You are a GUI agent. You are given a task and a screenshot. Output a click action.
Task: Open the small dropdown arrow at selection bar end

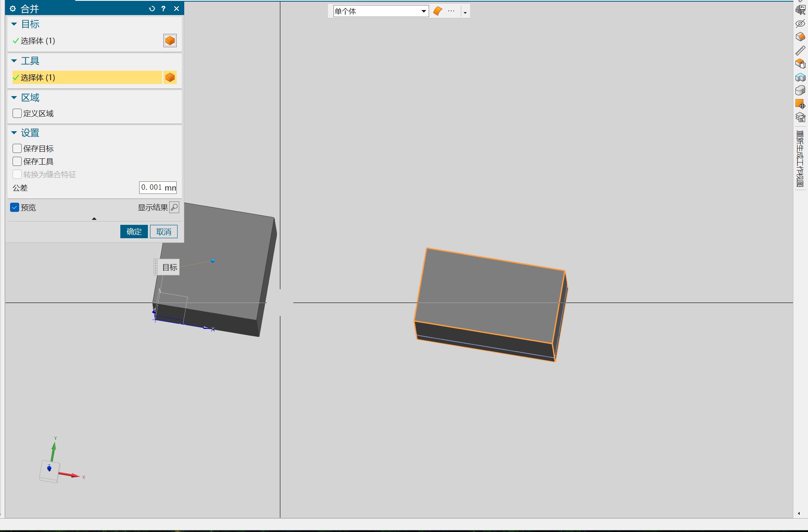(465, 12)
